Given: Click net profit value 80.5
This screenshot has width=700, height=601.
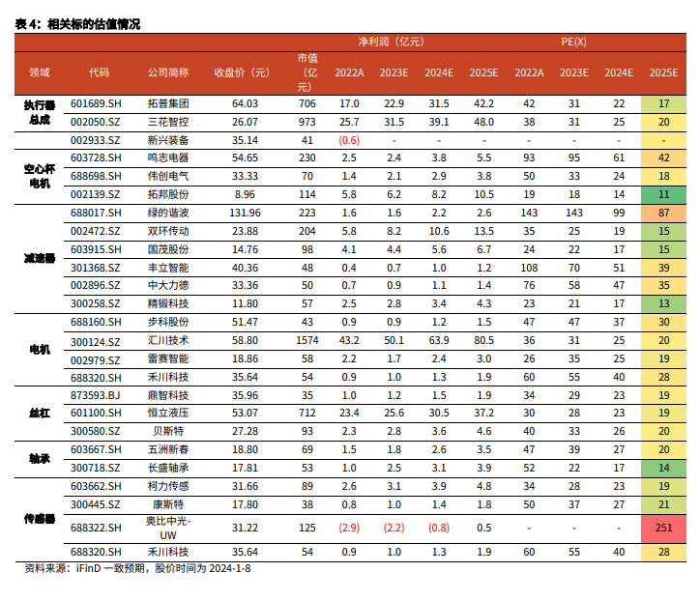Looking at the screenshot, I should [483, 341].
